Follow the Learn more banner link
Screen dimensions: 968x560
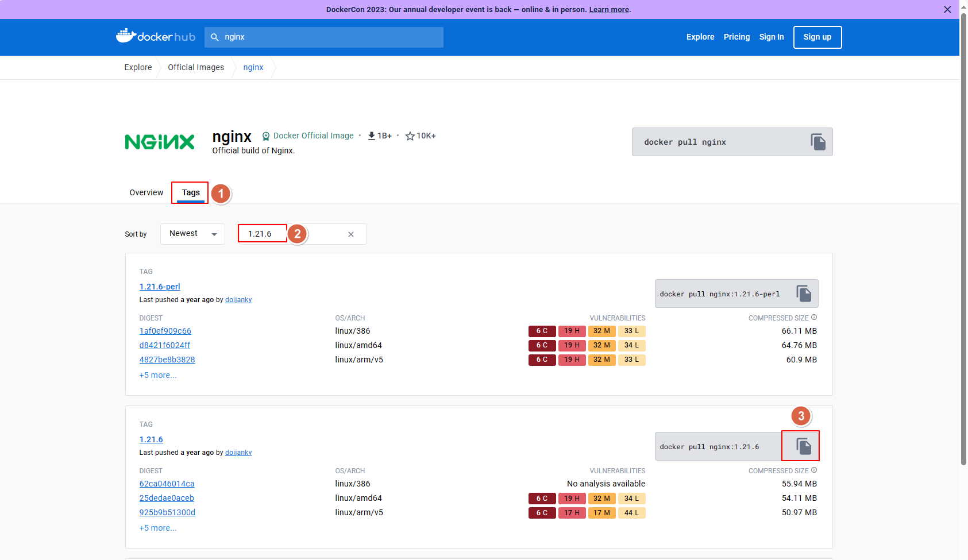tap(609, 10)
